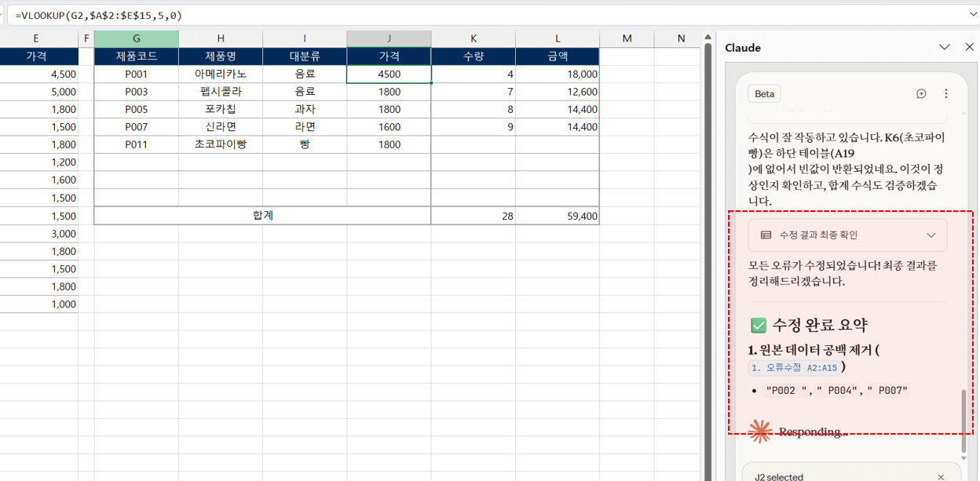Click the Claude starburst Responding icon
The height and width of the screenshot is (481, 980).
tap(759, 431)
